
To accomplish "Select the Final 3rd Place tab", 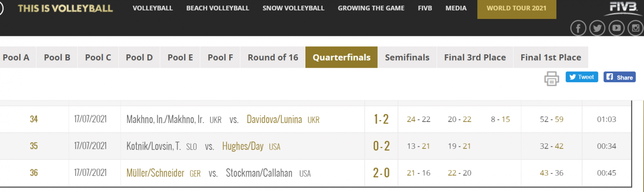I will click(475, 57).
